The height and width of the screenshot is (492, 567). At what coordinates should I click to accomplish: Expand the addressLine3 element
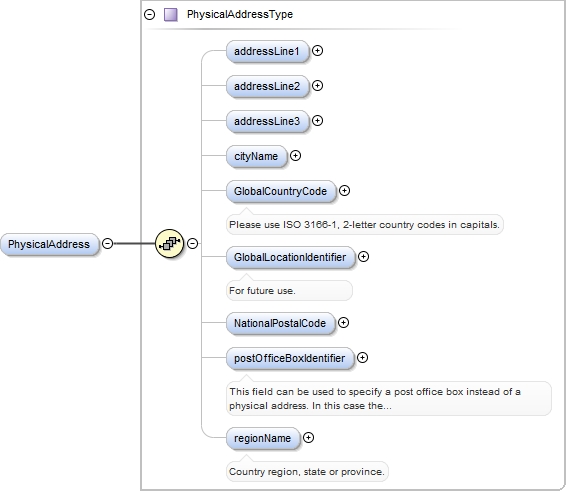(x=317, y=120)
